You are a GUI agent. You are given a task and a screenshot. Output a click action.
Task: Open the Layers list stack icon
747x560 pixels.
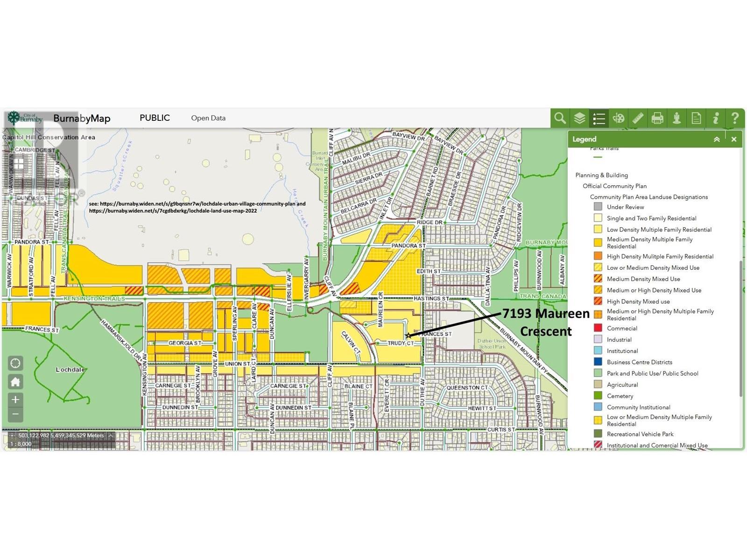click(x=579, y=119)
